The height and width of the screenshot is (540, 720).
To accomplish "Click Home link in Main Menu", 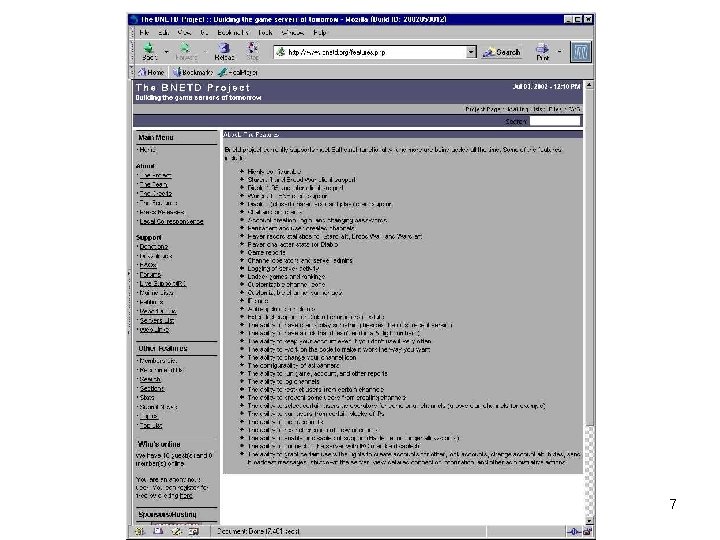I will pos(147,150).
